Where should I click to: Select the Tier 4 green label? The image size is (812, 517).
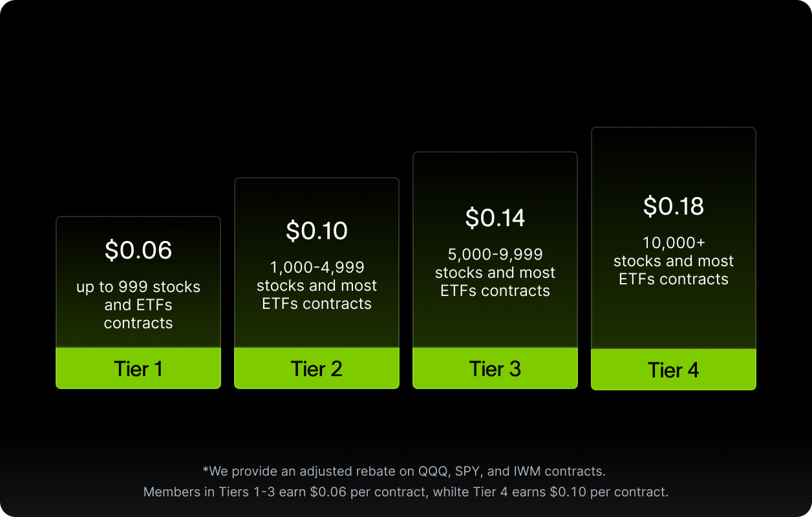click(x=674, y=370)
